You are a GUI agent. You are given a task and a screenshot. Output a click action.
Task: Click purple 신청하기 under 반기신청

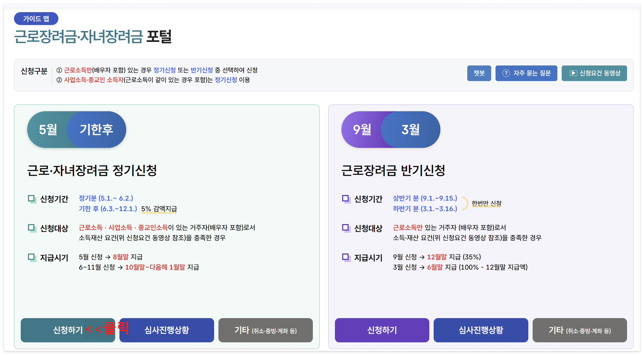pyautogui.click(x=382, y=330)
